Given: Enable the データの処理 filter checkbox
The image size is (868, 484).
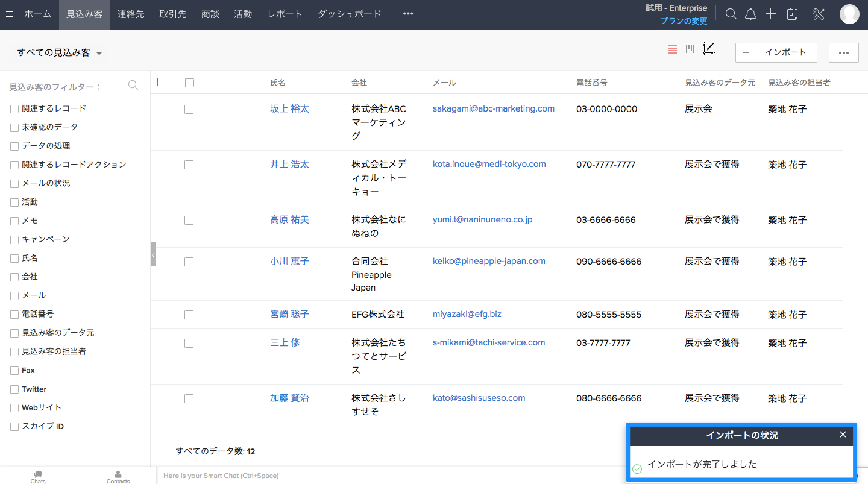Looking at the screenshot, I should point(14,146).
